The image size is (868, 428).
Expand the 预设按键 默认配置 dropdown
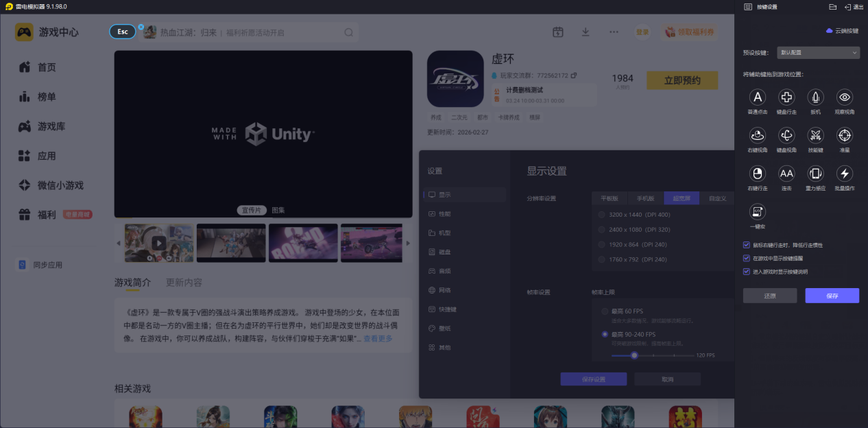(819, 52)
